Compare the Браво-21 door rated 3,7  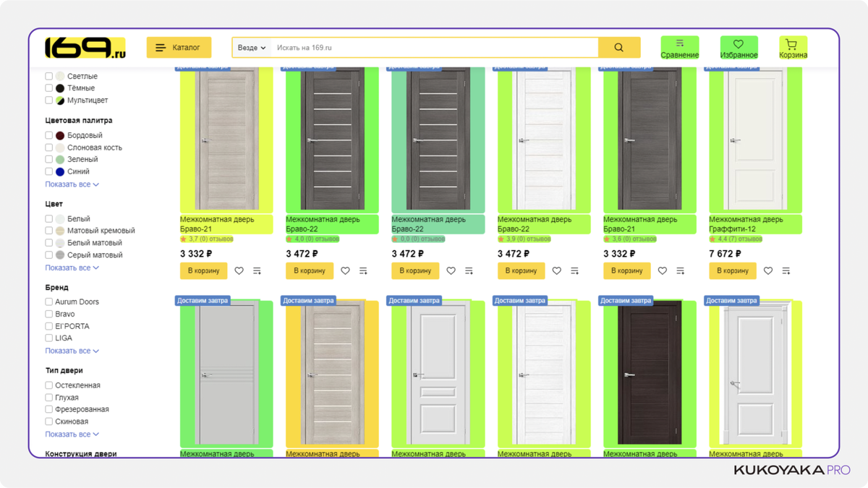pos(258,271)
